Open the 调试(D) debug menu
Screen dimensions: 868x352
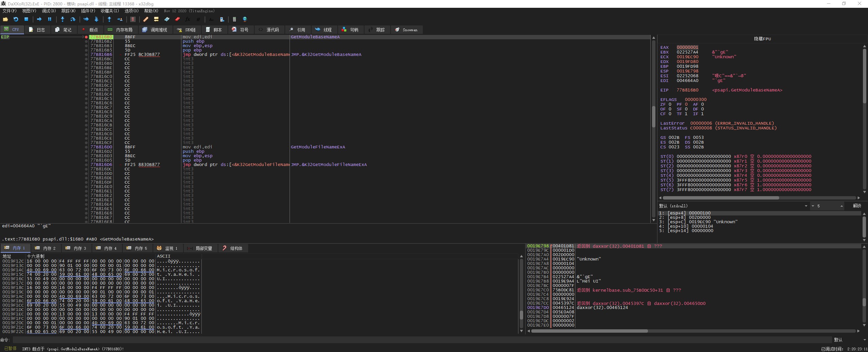coord(48,11)
